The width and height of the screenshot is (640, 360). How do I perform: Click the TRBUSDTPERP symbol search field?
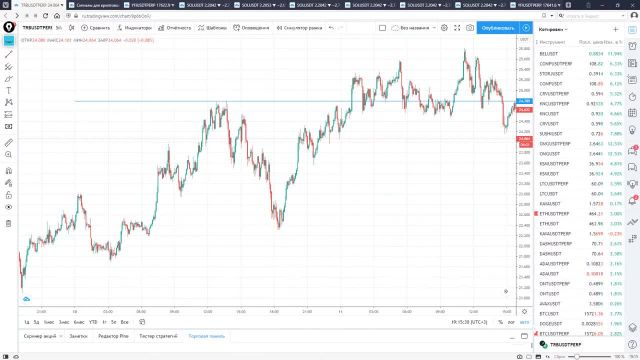(38, 28)
